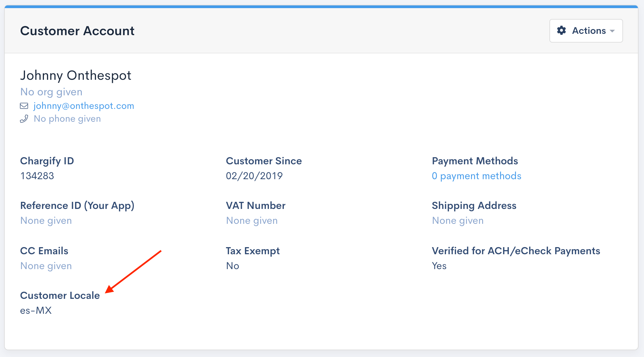Image resolution: width=644 pixels, height=357 pixels.
Task: Click the Chargify ID value 134283
Action: pos(37,175)
